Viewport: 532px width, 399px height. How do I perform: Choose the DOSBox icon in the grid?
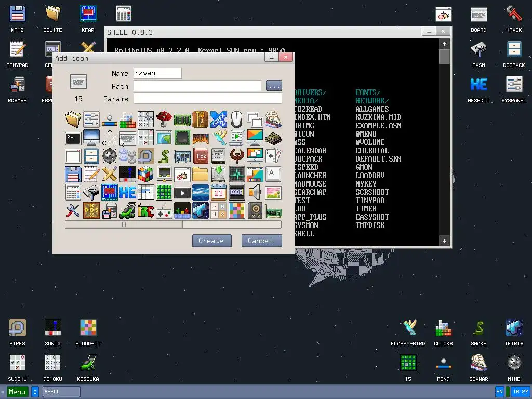coord(91,211)
